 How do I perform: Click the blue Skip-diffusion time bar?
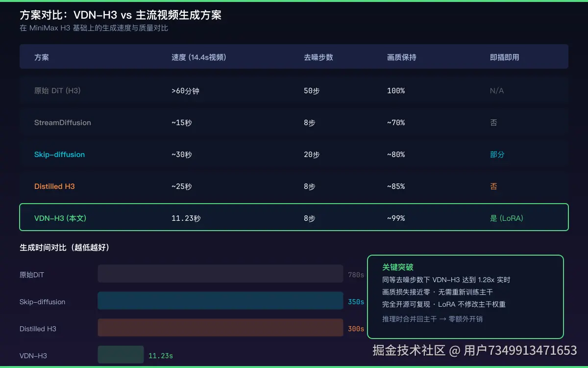point(220,301)
